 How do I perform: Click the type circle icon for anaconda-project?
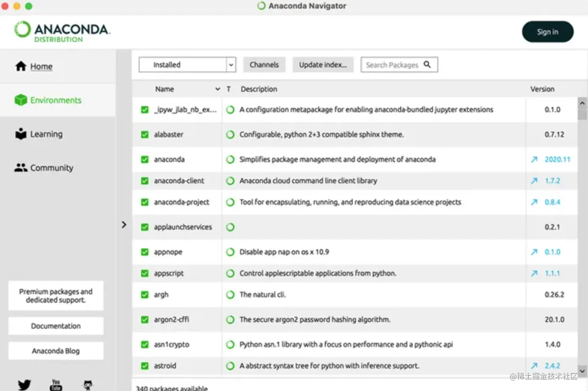[230, 202]
